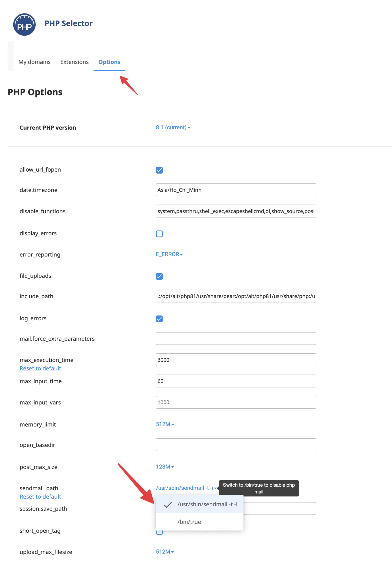Open the memory_limit 512M dropdown
Viewport: 392px width, 566px height.
pos(165,424)
